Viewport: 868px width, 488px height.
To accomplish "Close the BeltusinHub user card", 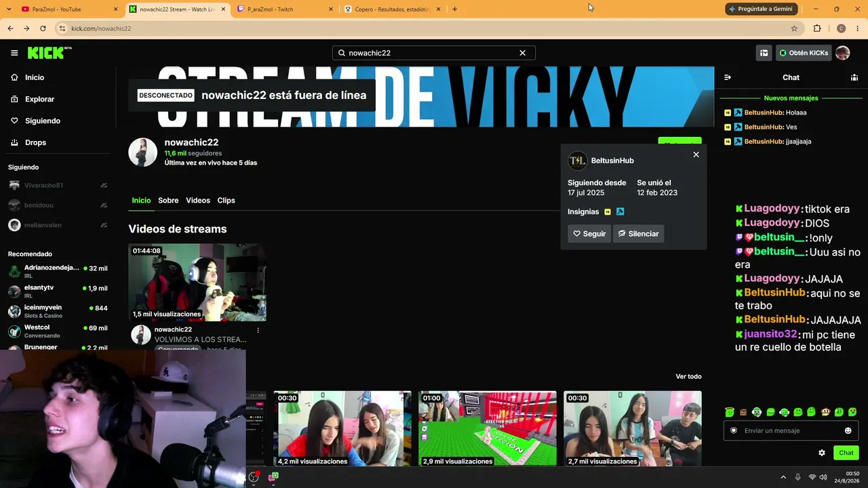I will tap(696, 155).
